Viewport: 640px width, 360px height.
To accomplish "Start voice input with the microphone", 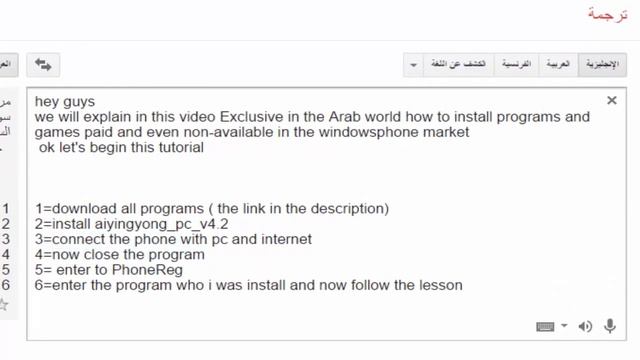I will click(x=610, y=326).
